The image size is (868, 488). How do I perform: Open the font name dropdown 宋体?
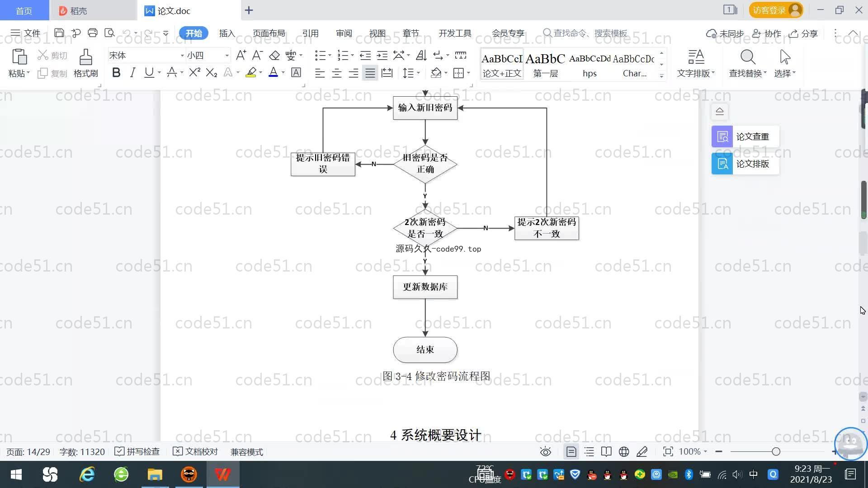point(182,56)
